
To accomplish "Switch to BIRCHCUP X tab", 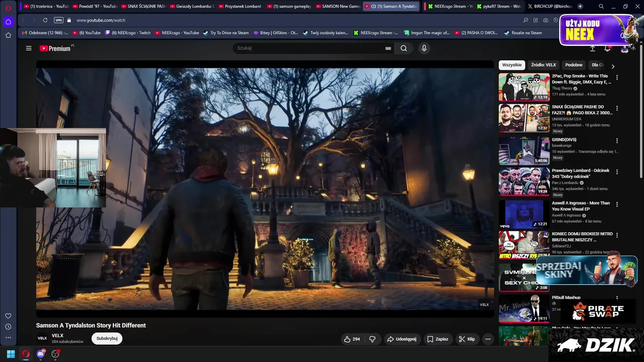I will tap(550, 7).
